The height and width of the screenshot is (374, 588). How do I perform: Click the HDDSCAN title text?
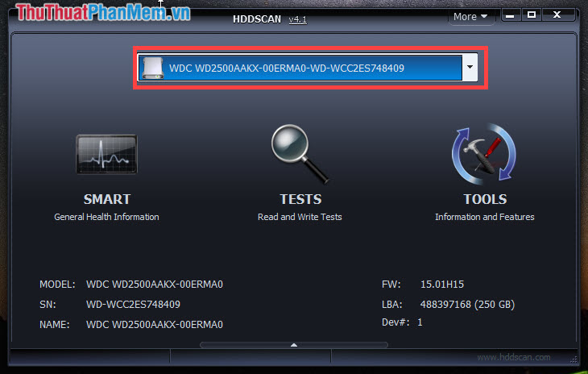point(257,19)
